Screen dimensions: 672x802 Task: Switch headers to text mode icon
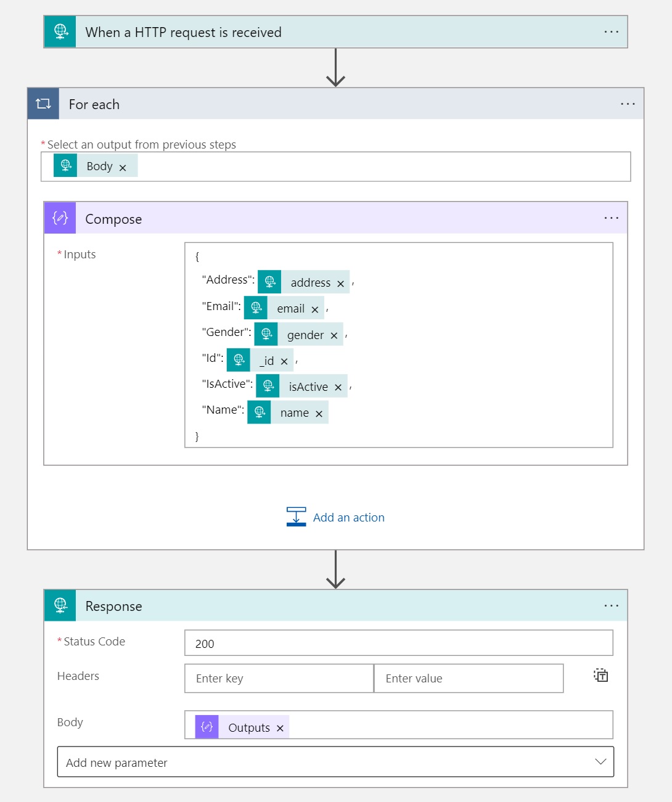point(600,676)
